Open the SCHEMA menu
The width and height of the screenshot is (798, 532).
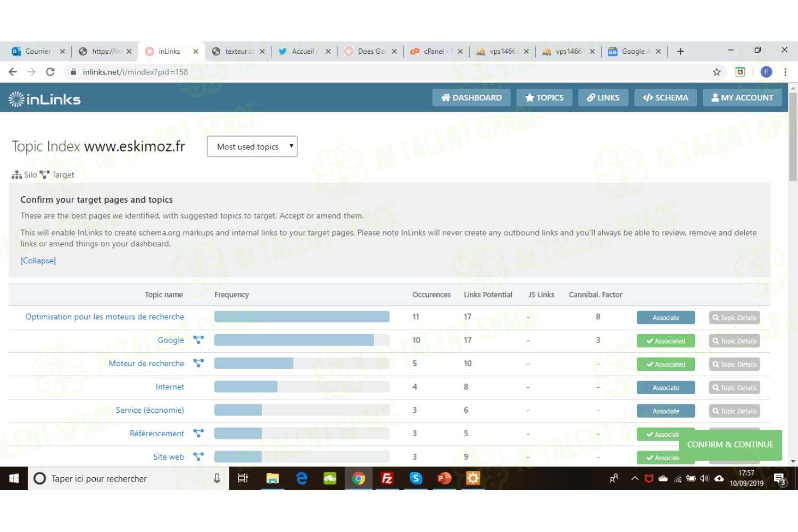coord(666,97)
